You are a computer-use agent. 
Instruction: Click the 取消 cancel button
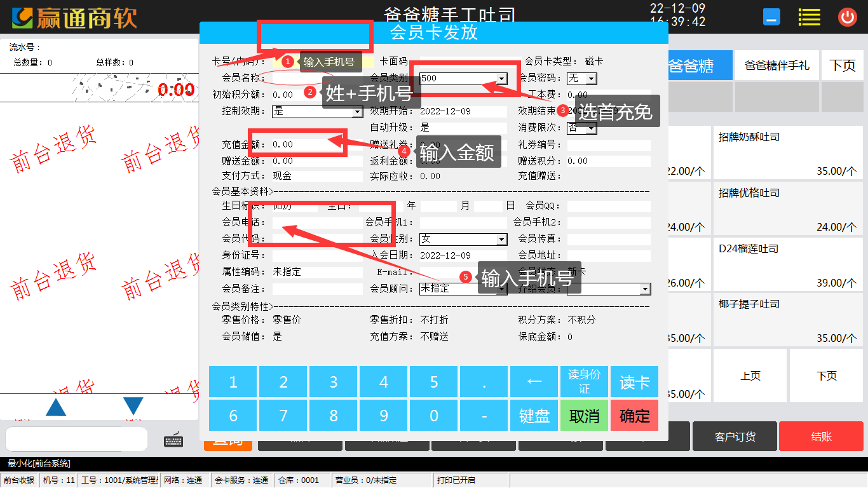click(584, 416)
